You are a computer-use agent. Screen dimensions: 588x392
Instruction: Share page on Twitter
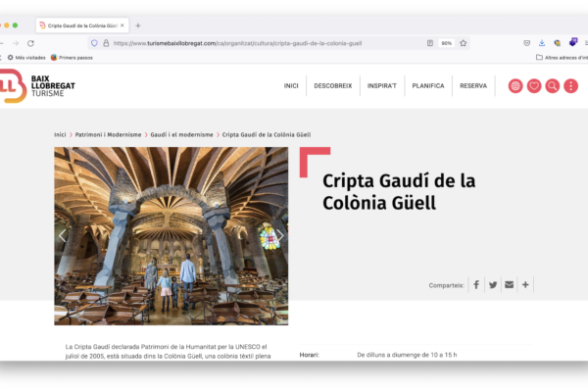(493, 285)
